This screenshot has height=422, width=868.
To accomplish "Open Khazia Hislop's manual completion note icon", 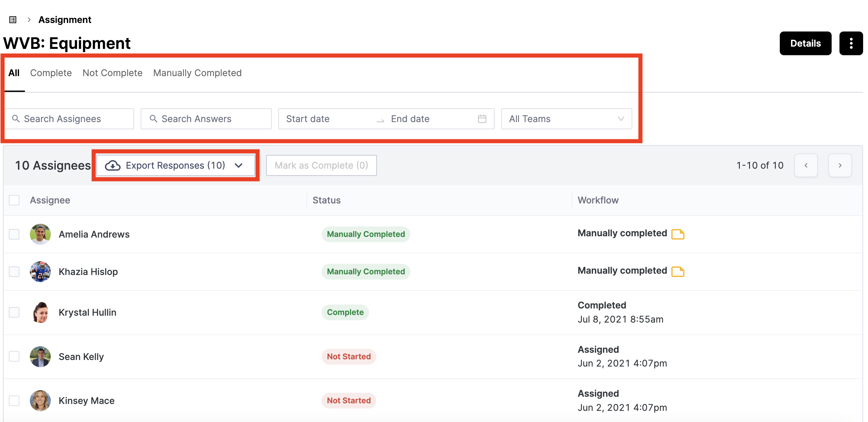I will click(x=677, y=271).
